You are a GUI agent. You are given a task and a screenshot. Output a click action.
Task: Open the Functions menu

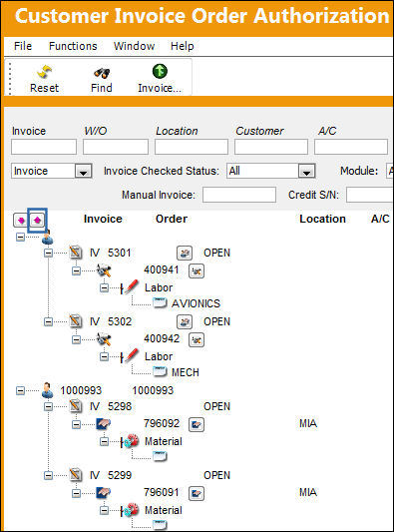[x=73, y=46]
